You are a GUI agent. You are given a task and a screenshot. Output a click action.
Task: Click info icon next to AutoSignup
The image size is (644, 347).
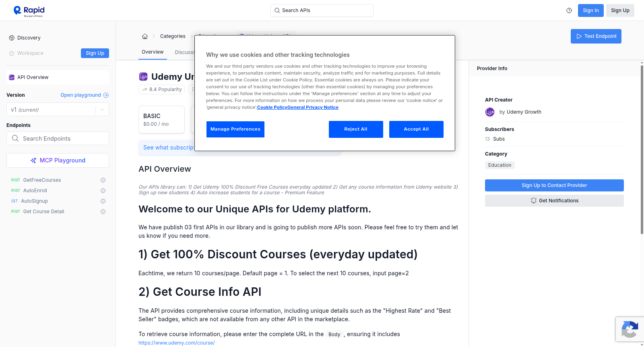103,201
